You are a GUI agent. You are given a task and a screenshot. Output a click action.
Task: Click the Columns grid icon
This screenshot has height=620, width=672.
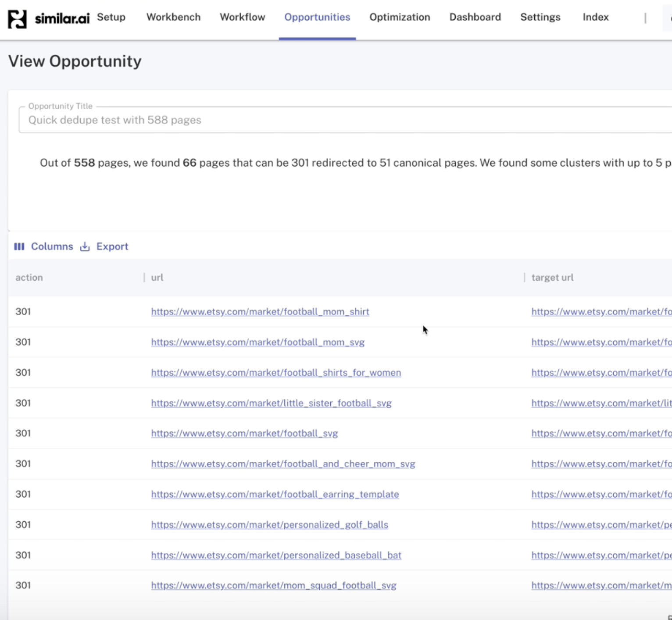tap(19, 246)
